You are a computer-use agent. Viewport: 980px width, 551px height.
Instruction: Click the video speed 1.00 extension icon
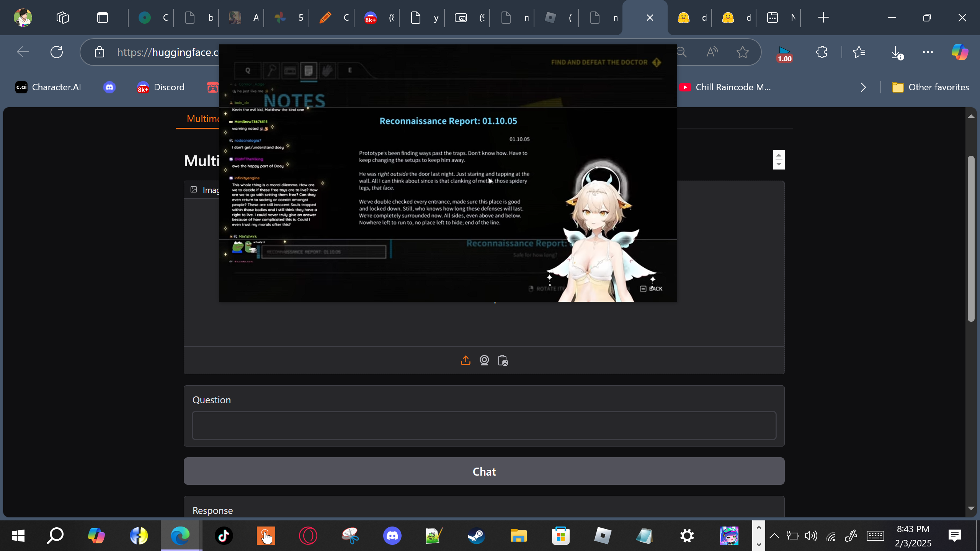pyautogui.click(x=784, y=54)
